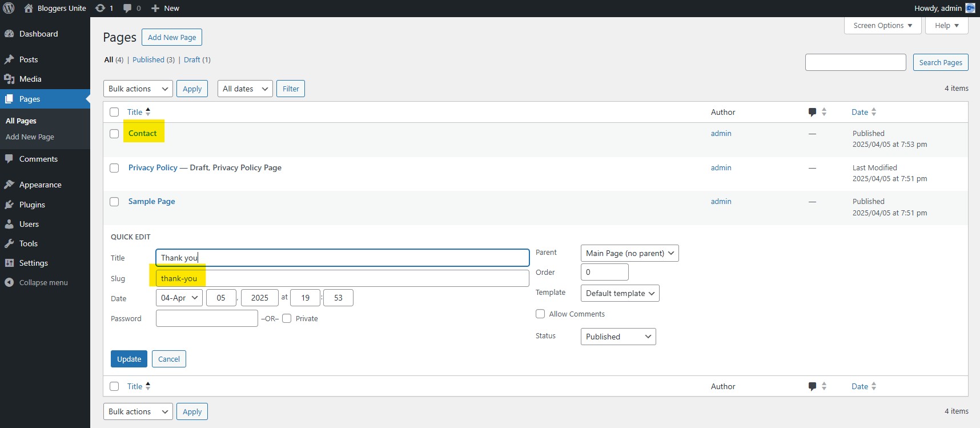Click the admin avatar icon
The height and width of the screenshot is (428, 980).
pos(970,8)
